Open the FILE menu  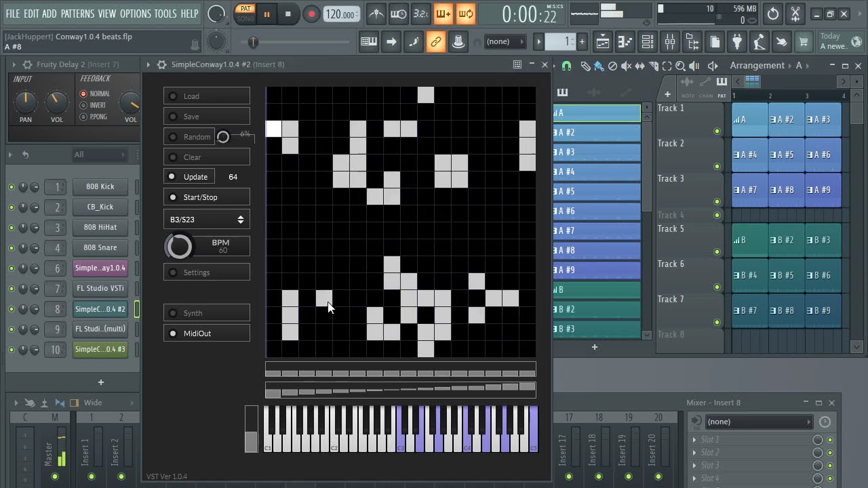pyautogui.click(x=13, y=14)
